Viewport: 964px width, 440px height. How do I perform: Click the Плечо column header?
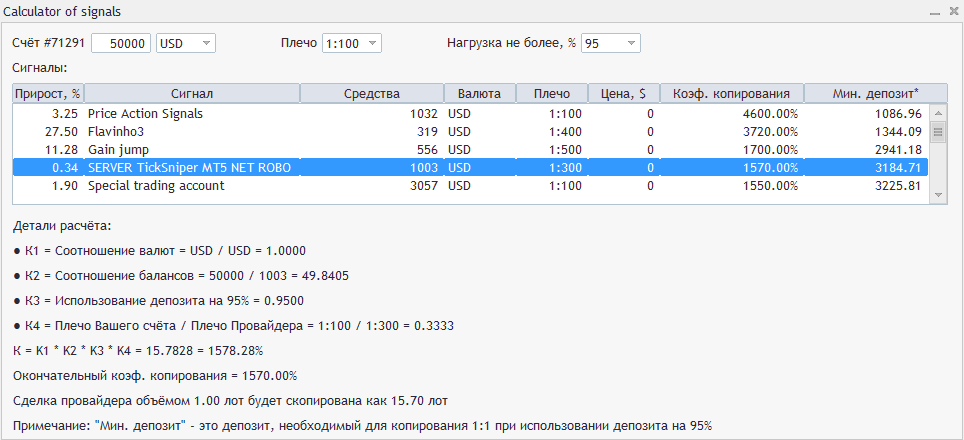pyautogui.click(x=551, y=93)
